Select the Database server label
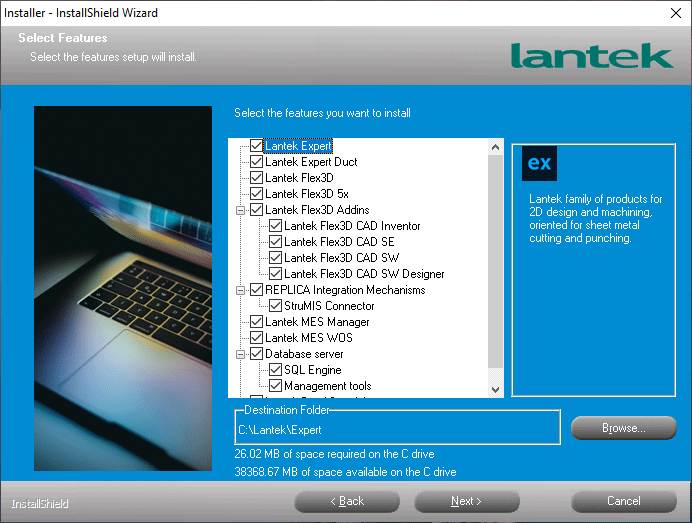This screenshot has width=692, height=523. (304, 354)
